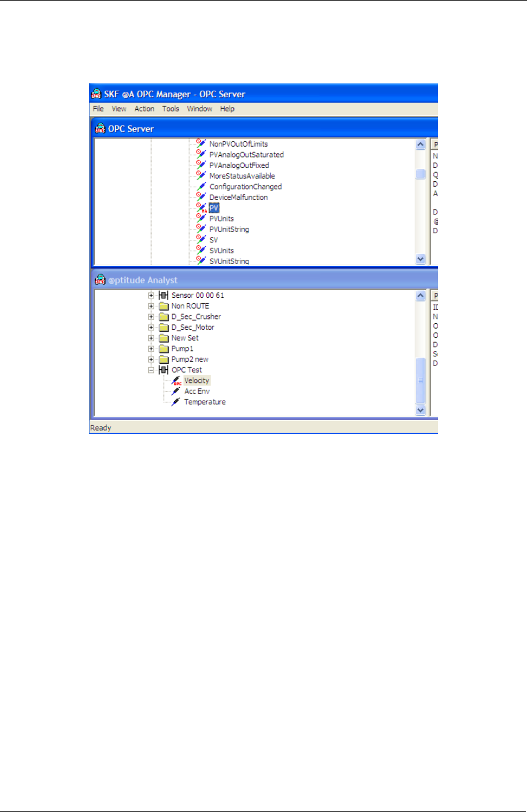The height and width of the screenshot is (812, 527).
Task: Open the Window menu
Action: click(199, 109)
